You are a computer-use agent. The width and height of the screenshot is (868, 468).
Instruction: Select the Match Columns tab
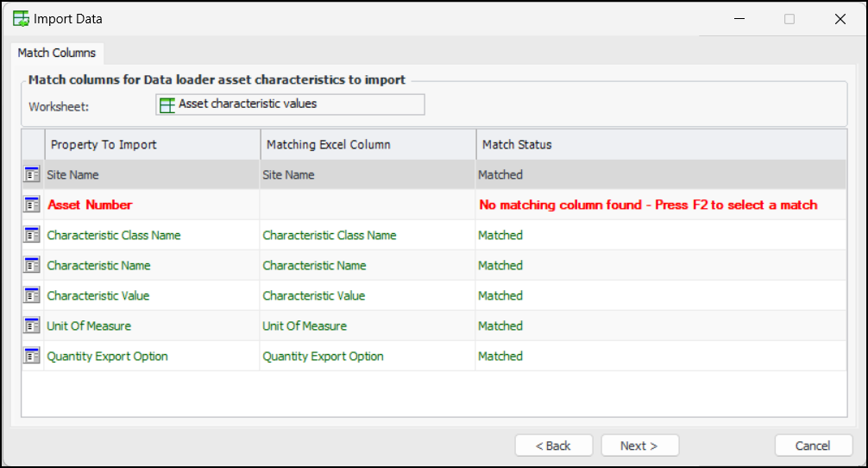point(57,53)
